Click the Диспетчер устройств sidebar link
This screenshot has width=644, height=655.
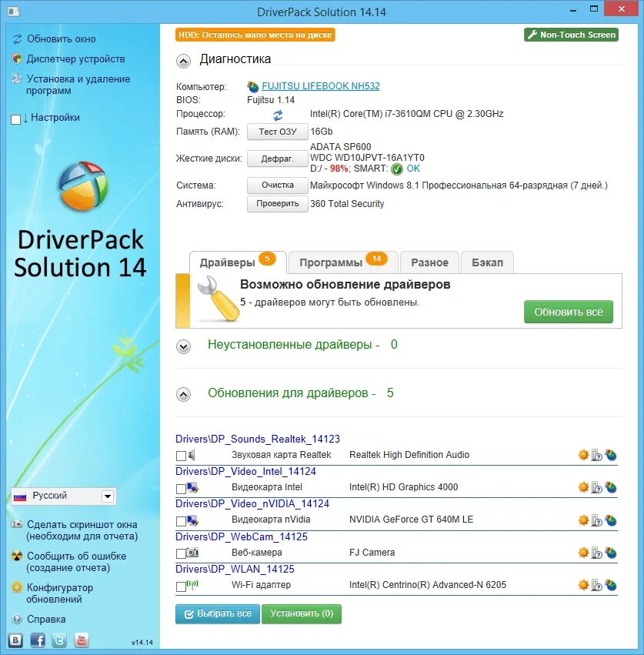click(75, 59)
